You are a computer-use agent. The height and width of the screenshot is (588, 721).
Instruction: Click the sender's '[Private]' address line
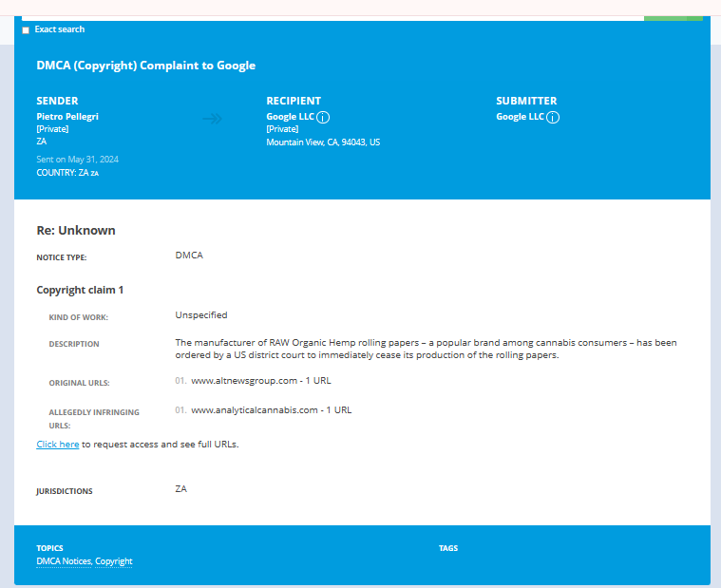tap(52, 129)
